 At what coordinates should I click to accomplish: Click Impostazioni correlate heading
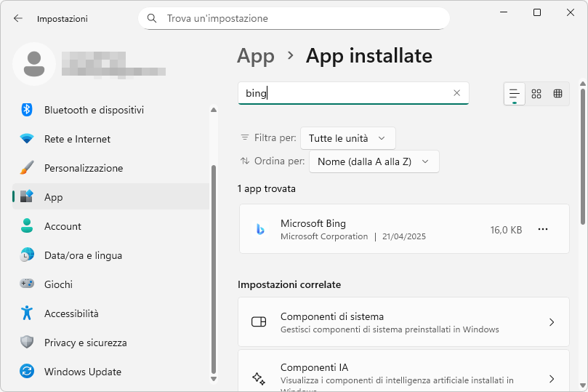(x=289, y=284)
